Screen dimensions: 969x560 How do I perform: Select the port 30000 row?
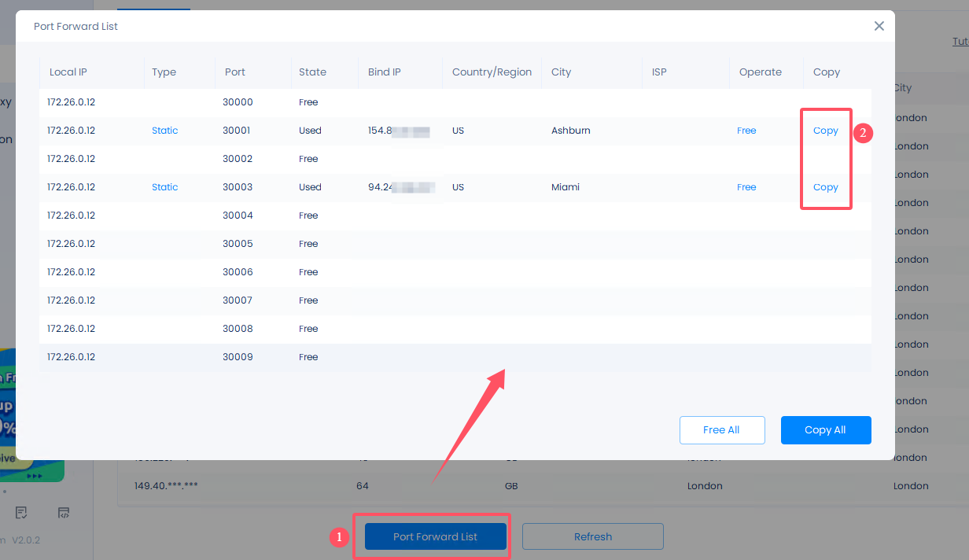coord(455,102)
